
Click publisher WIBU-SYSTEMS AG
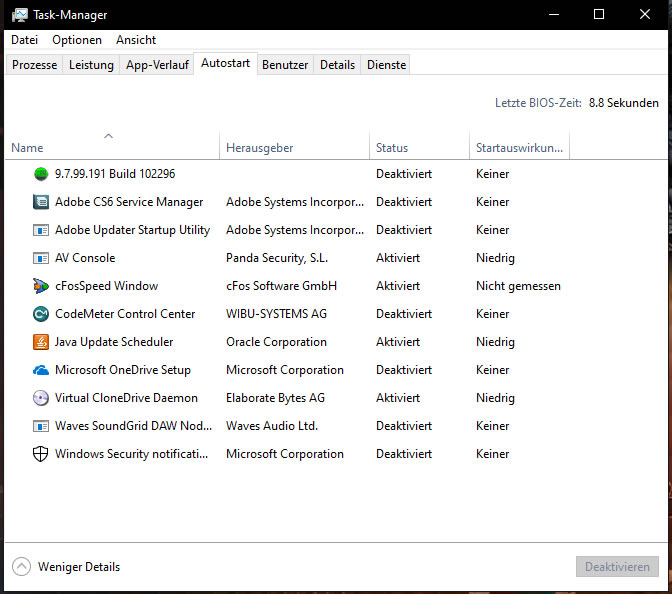pos(276,314)
